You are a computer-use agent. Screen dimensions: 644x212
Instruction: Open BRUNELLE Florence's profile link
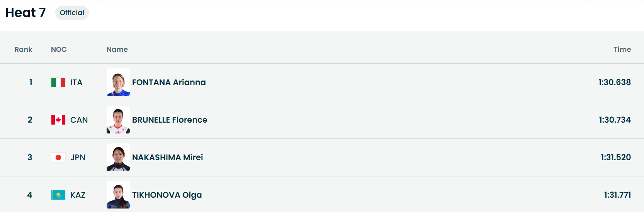[x=170, y=120]
